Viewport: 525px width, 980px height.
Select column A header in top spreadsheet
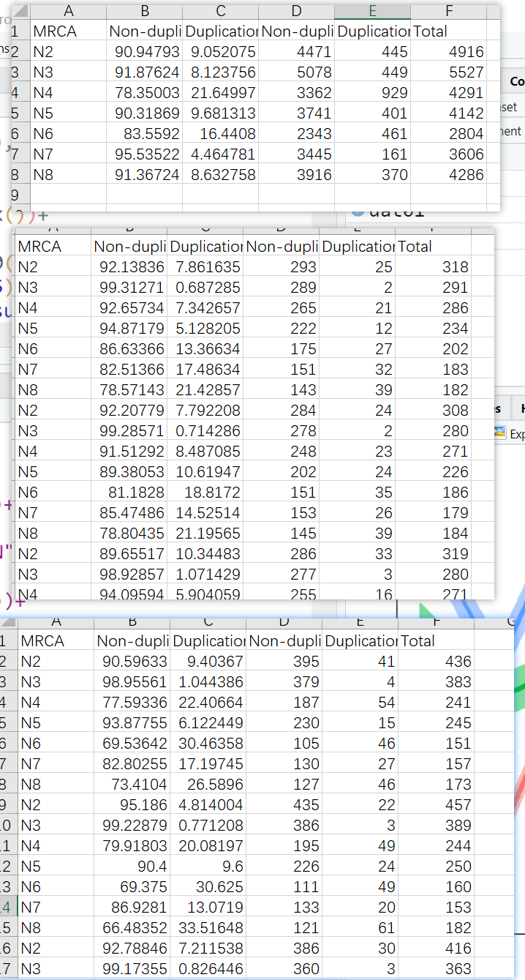click(x=68, y=12)
